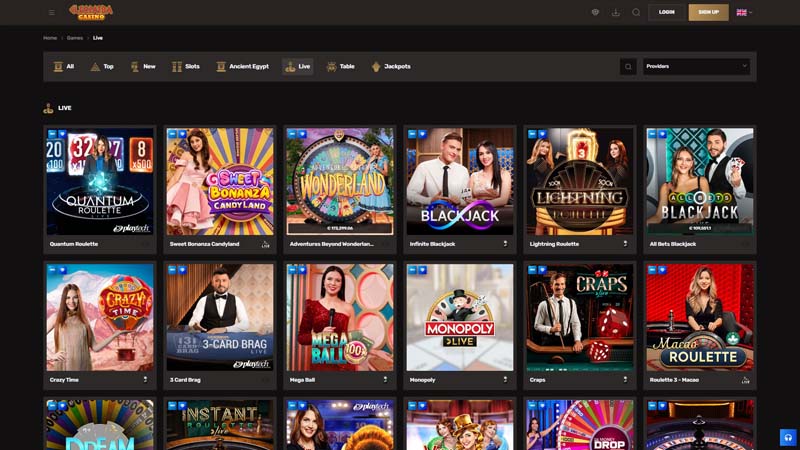Switch to the Top category tab
The image size is (800, 450).
[x=102, y=66]
